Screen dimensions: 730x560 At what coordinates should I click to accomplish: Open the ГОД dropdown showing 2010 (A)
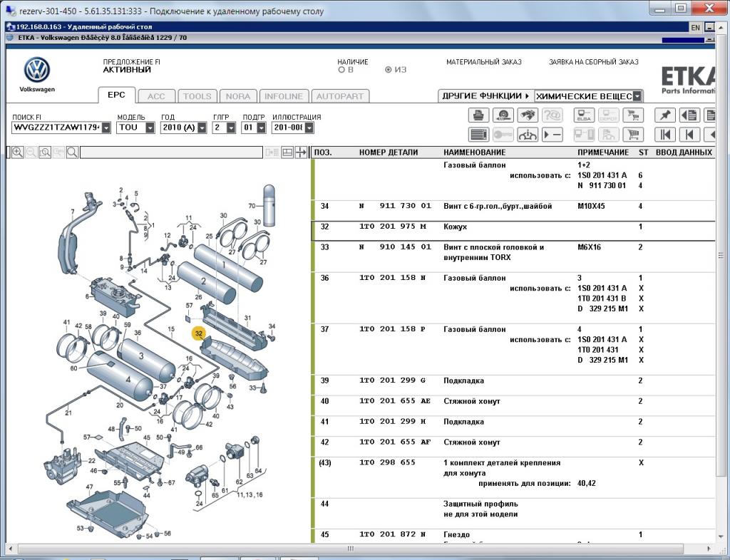[202, 128]
